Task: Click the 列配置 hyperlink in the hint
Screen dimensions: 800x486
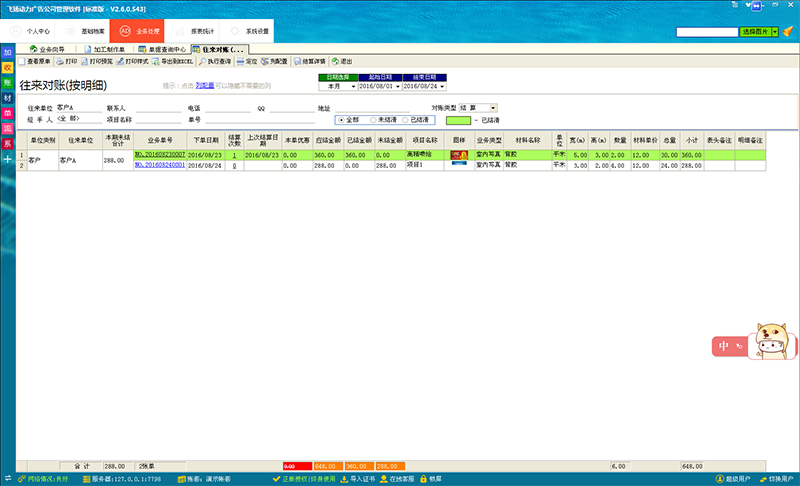Action: 204,87
